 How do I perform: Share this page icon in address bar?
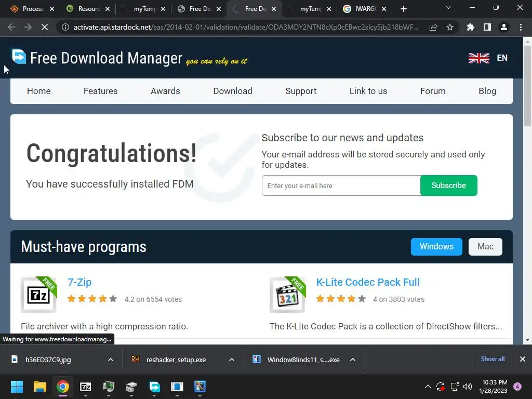433,27
